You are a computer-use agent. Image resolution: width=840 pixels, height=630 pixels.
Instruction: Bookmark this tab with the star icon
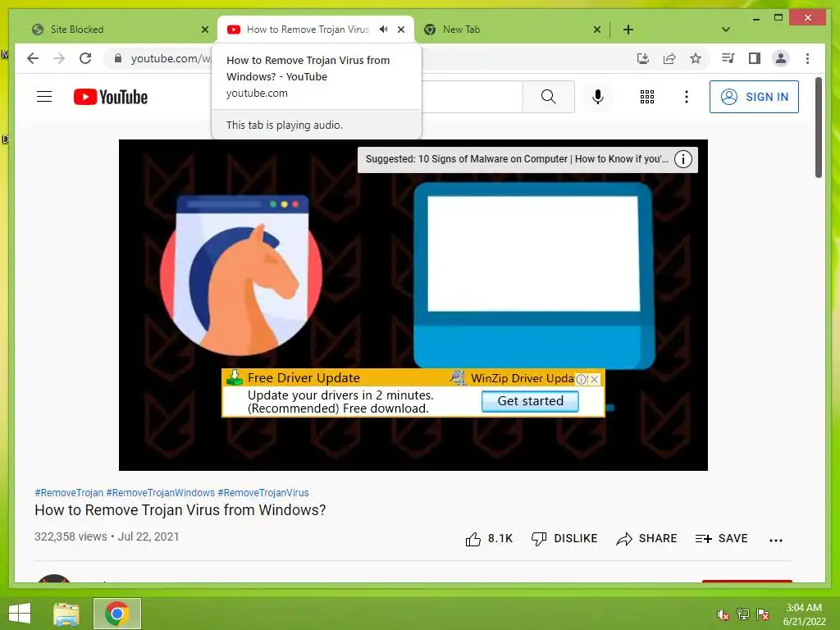click(x=696, y=58)
